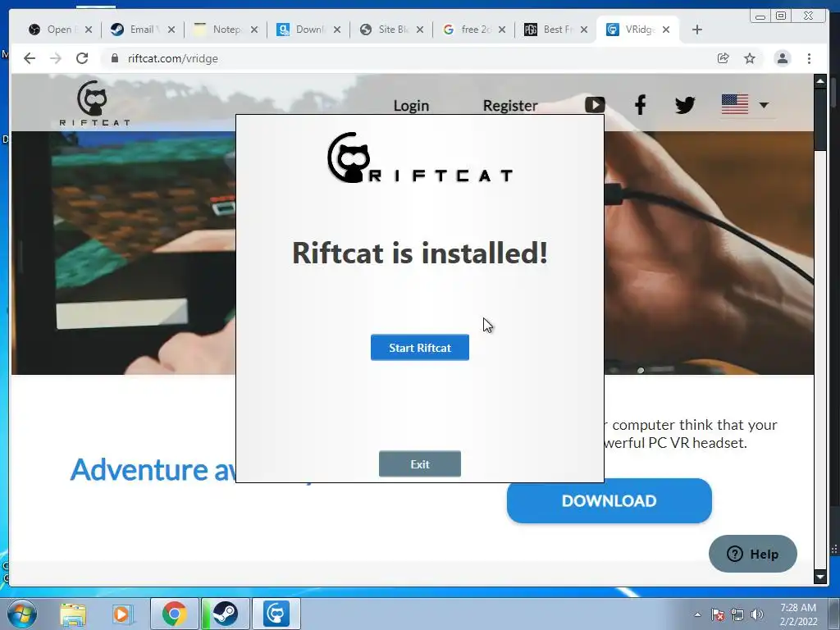Open the Riftcat Twitter icon

685,104
